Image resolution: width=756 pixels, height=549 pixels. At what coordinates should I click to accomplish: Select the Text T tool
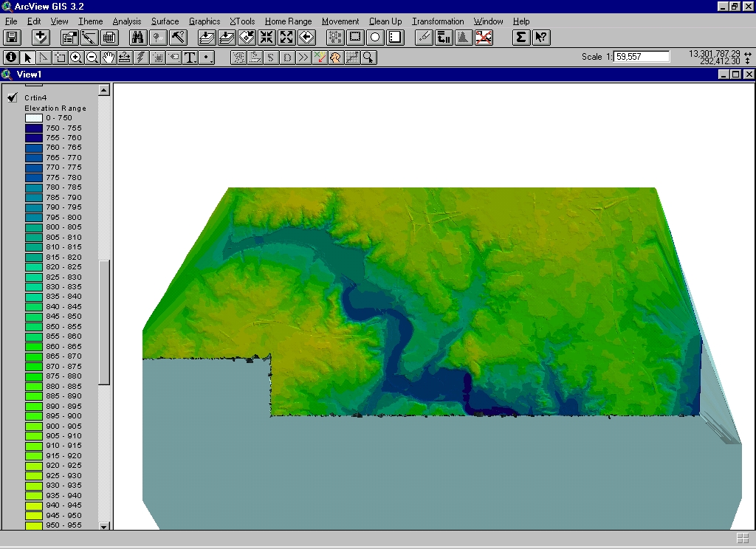[x=190, y=58]
